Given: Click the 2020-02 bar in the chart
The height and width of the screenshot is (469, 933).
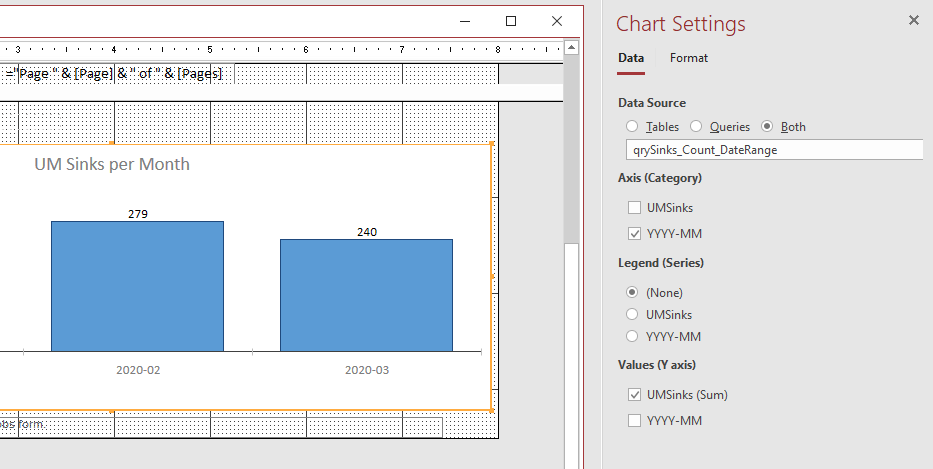Looking at the screenshot, I should pos(137,286).
